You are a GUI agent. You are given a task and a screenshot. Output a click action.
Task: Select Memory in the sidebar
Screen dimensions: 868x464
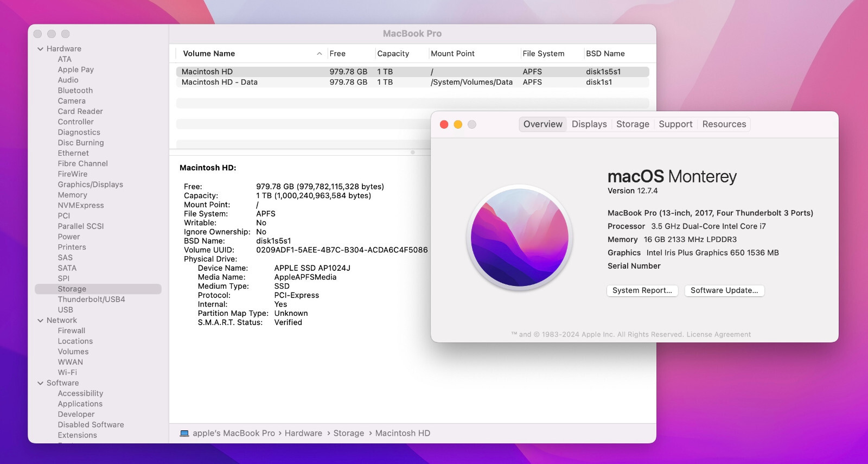[73, 195]
